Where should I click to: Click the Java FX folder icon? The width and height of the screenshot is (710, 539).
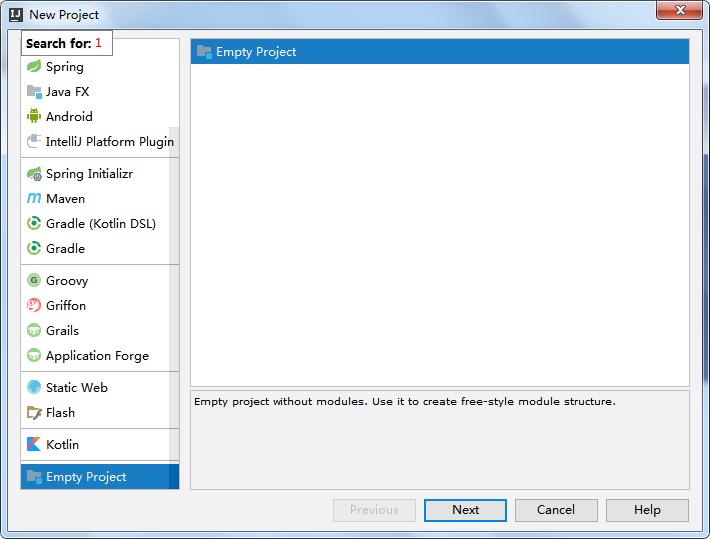(34, 91)
